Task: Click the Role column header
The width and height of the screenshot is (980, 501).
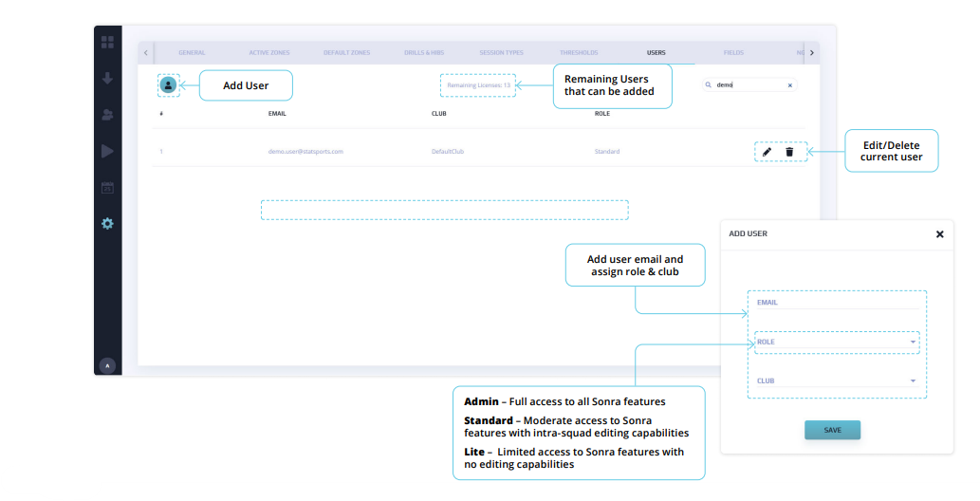Action: coord(602,114)
